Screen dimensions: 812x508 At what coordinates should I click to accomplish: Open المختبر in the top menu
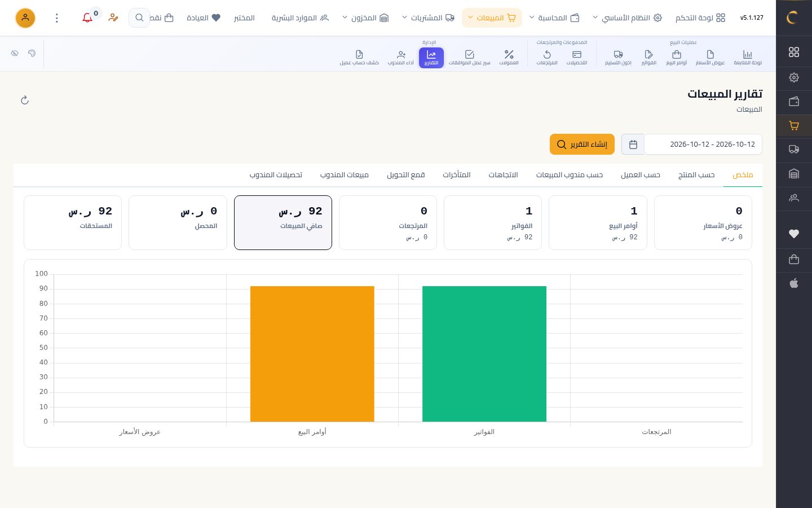click(244, 18)
